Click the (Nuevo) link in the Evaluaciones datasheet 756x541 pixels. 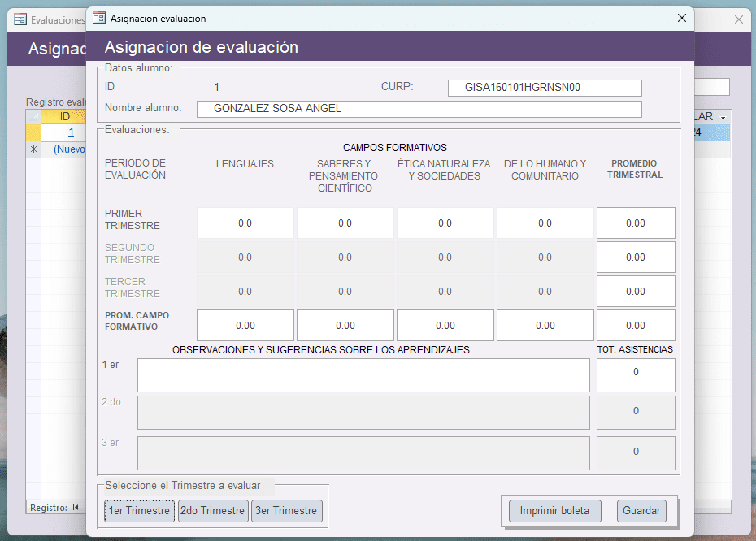click(x=69, y=149)
